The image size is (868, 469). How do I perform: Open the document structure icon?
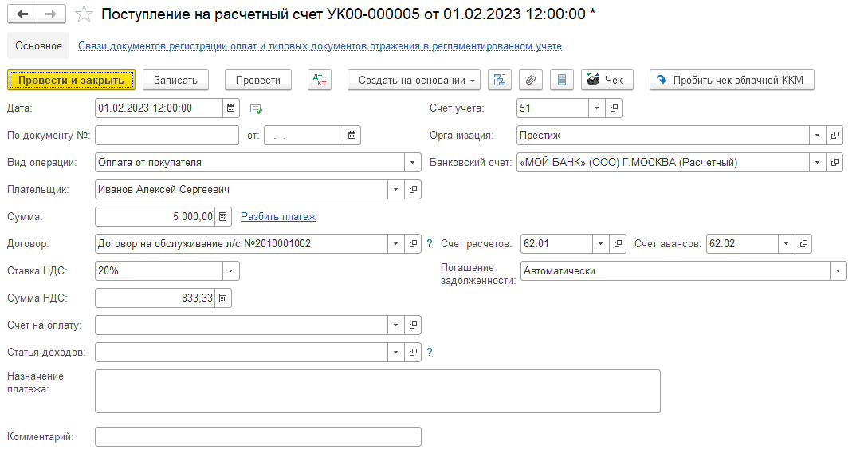pyautogui.click(x=500, y=80)
